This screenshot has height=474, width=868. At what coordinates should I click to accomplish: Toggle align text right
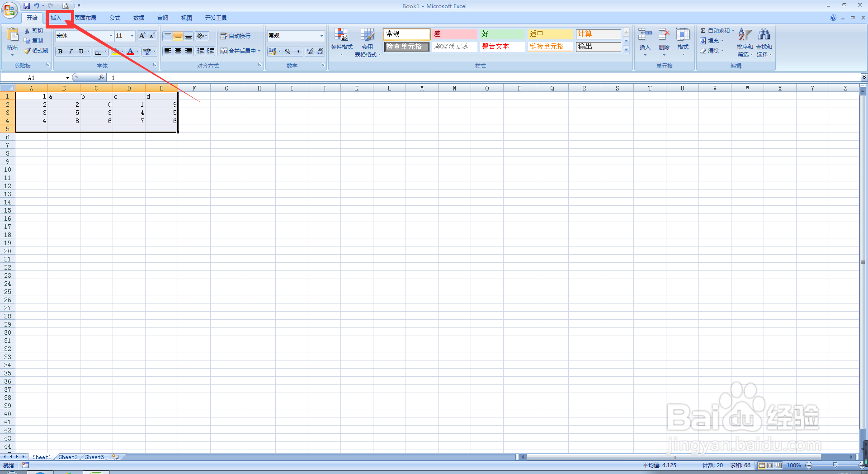(189, 51)
